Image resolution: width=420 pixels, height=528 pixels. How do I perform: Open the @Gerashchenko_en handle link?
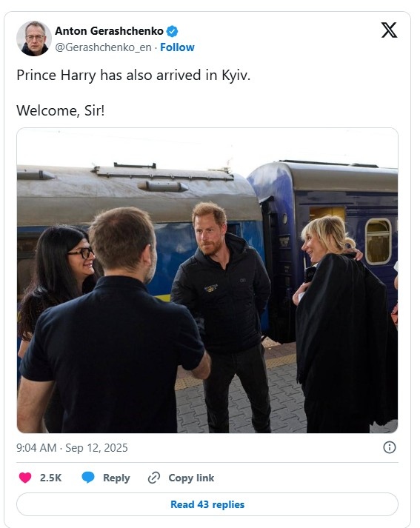tap(103, 47)
